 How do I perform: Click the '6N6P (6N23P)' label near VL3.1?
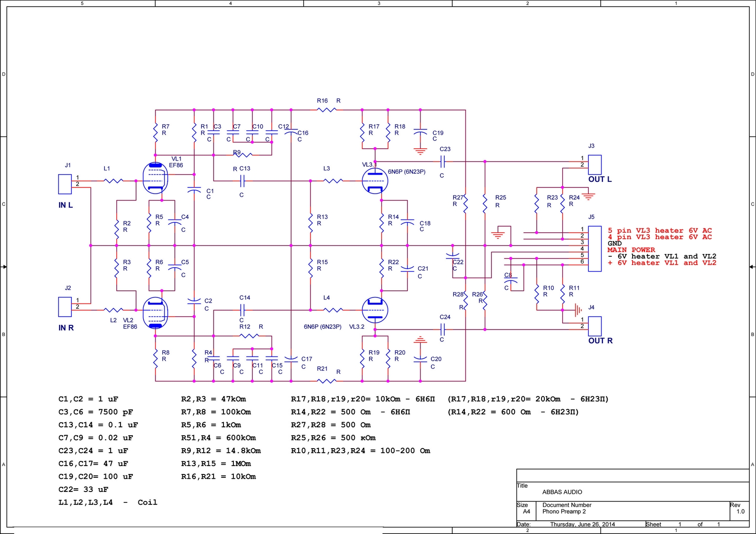tap(407, 172)
